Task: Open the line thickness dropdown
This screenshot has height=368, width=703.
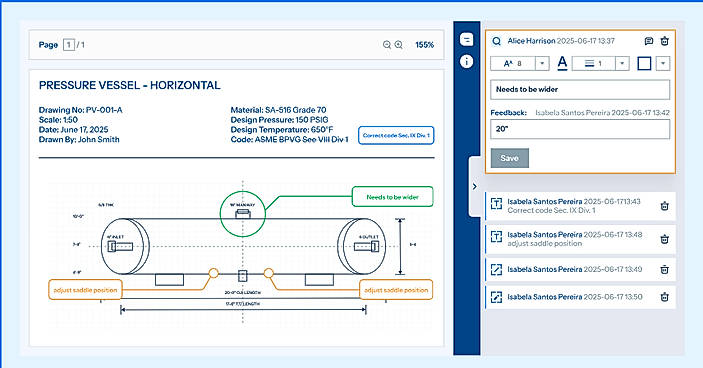Action: point(622,63)
